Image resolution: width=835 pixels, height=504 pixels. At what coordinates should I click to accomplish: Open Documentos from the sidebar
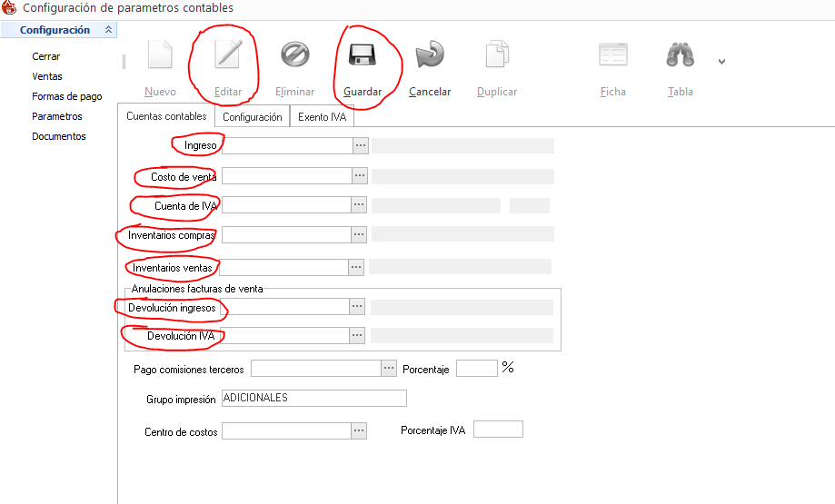point(58,136)
